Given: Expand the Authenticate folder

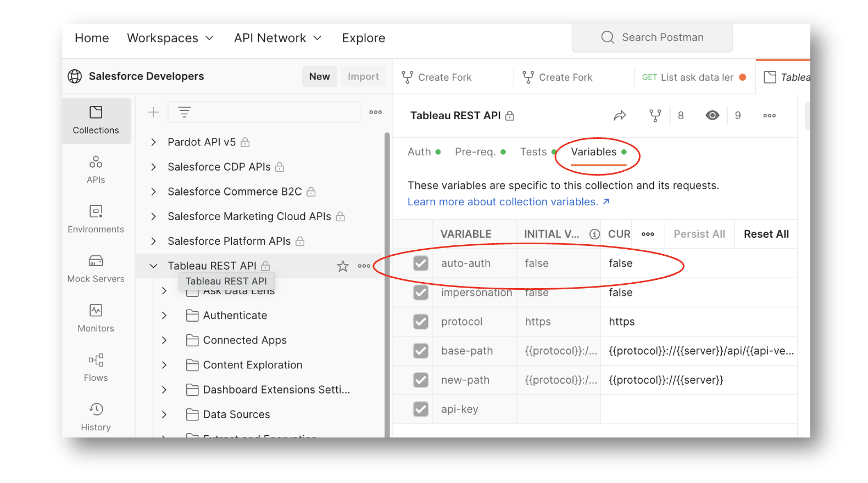Looking at the screenshot, I should pyautogui.click(x=164, y=316).
